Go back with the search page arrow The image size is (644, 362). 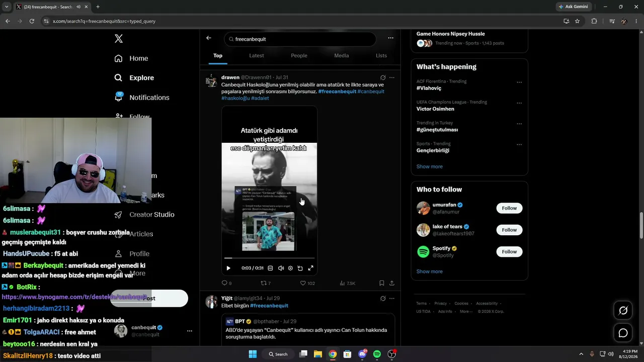[209, 38]
